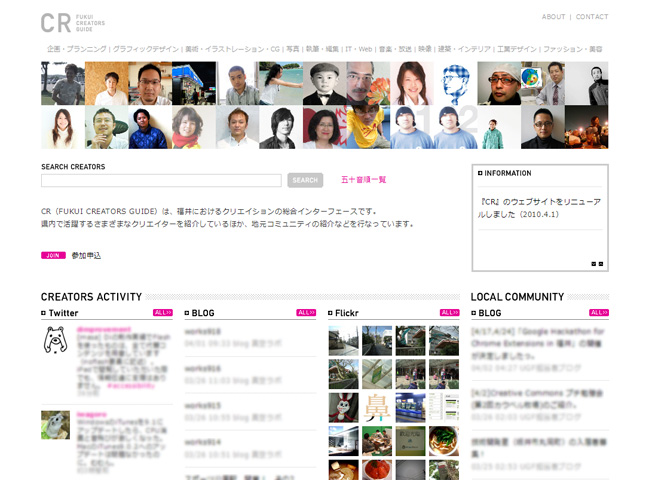The width and height of the screenshot is (649, 480).
Task: Open the blue checkered face illustration
Action: coord(455,83)
